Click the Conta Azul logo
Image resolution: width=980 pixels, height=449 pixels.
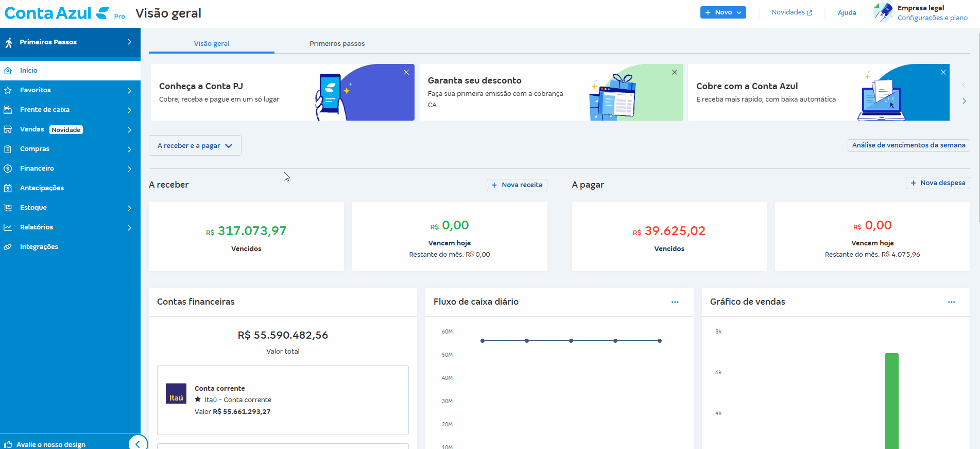pos(57,13)
